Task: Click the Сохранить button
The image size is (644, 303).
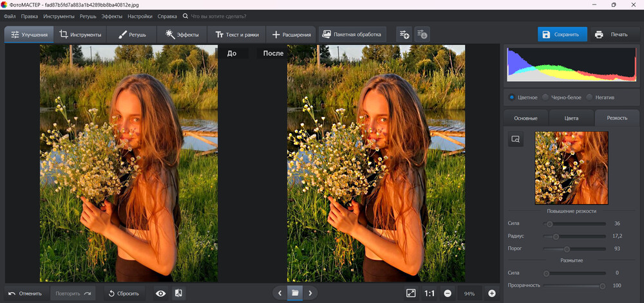Action: (x=562, y=34)
